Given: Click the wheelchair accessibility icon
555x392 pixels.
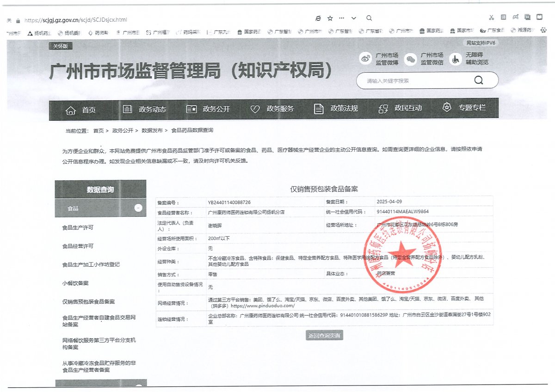Looking at the screenshot, I should (x=456, y=59).
